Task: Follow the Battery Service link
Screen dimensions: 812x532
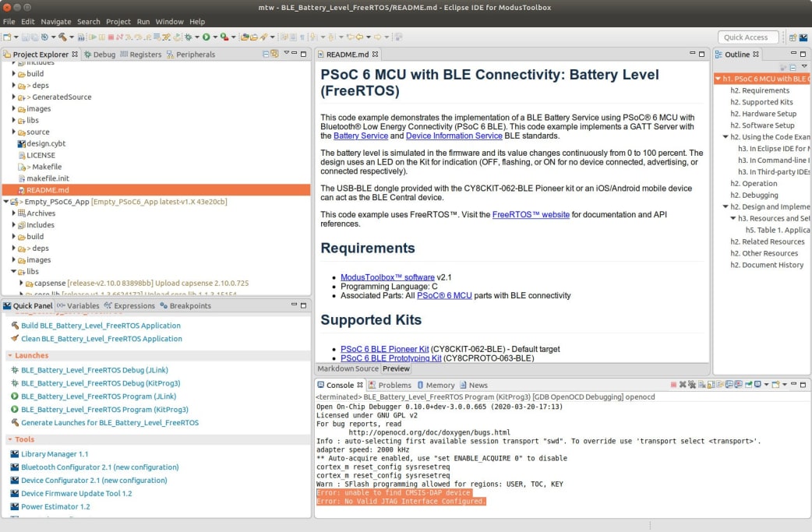Action: pyautogui.click(x=361, y=136)
